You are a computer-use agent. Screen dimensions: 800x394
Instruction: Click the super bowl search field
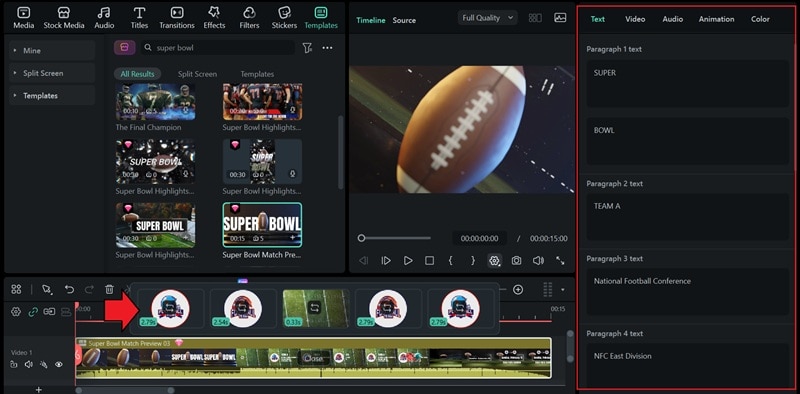(x=218, y=47)
